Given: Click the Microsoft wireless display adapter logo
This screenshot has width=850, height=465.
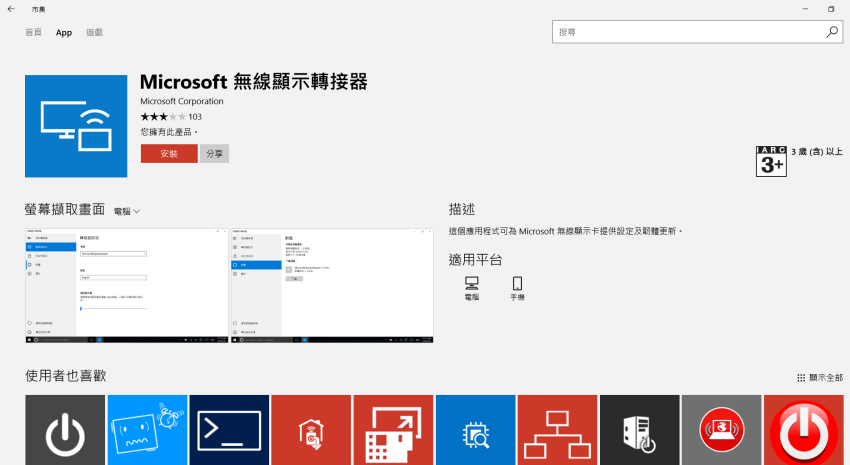Looking at the screenshot, I should click(76, 126).
